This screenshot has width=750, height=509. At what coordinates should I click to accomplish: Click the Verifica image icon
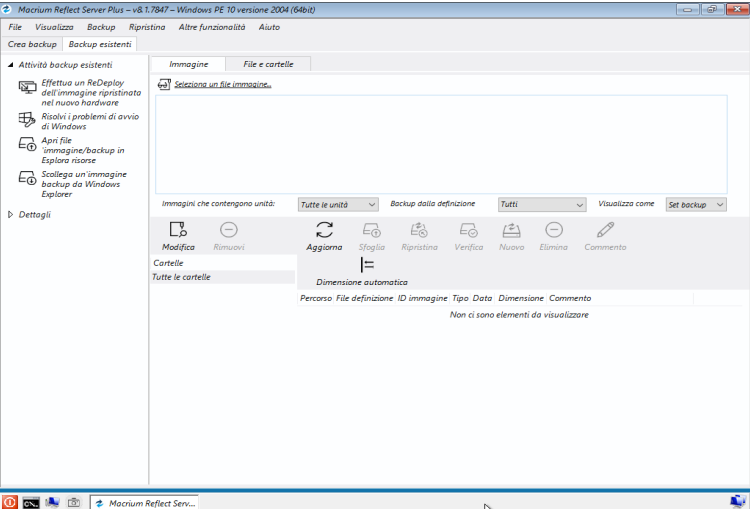click(468, 230)
